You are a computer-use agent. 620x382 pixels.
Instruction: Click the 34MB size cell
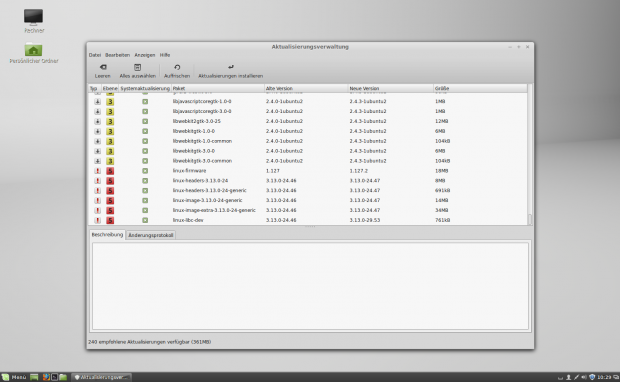point(441,210)
